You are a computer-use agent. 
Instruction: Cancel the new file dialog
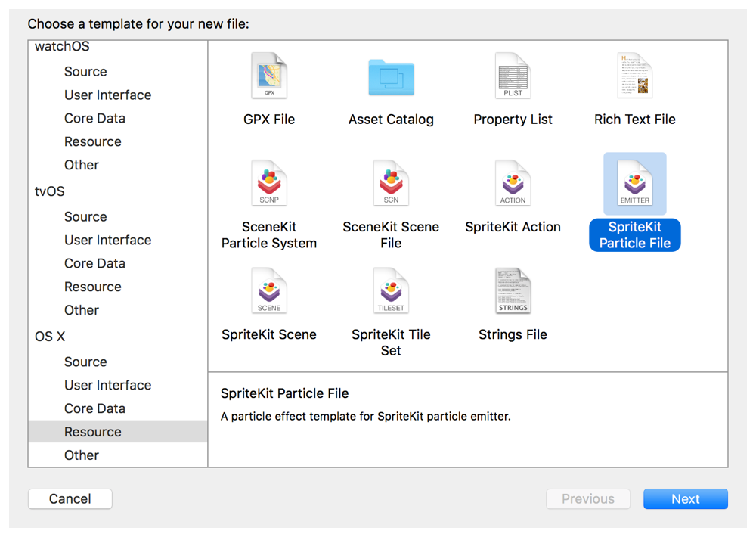[70, 499]
